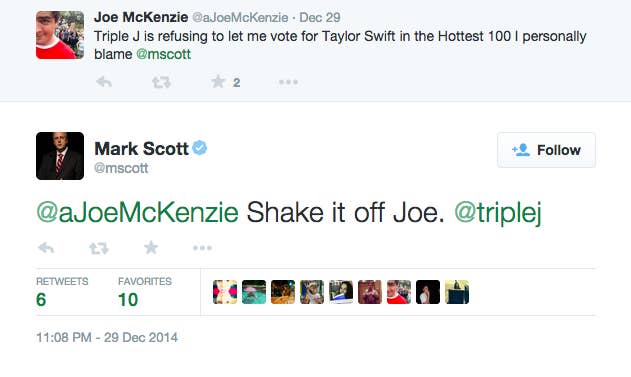This screenshot has width=631, height=377.
Task: Reply to Joe McKenzie's tweet
Action: coord(104,82)
